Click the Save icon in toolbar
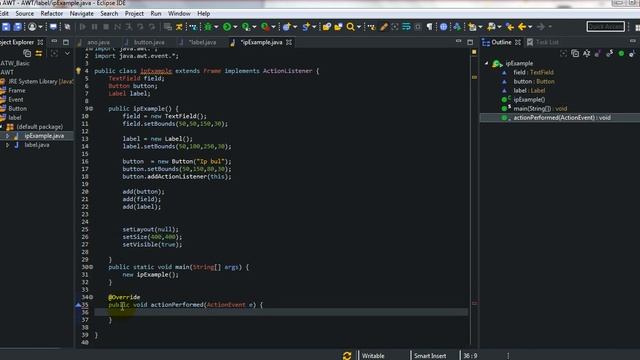The image size is (640, 360). coord(6,27)
